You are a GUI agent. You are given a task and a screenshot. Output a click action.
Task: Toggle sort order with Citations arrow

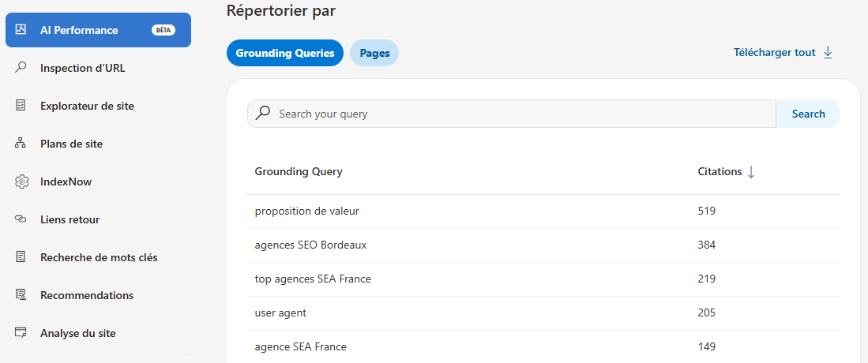click(x=751, y=172)
